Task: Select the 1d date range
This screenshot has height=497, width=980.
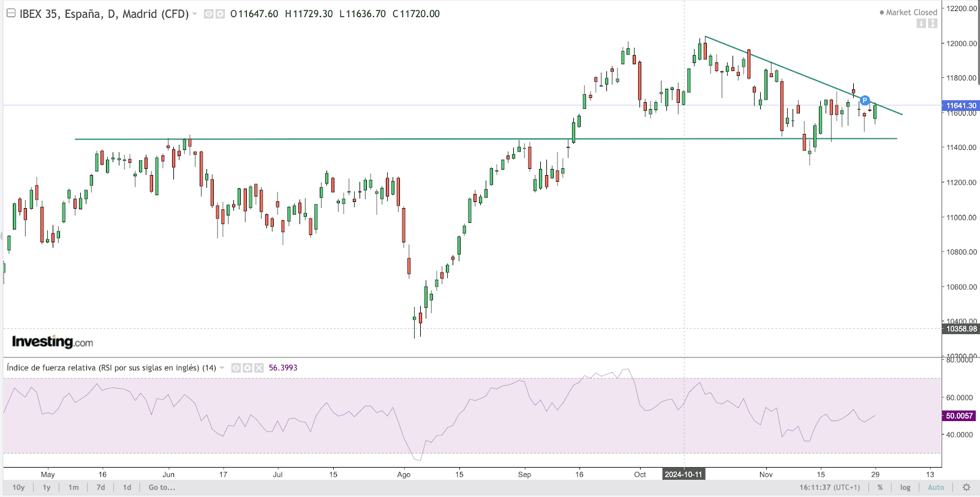Action: [127, 487]
